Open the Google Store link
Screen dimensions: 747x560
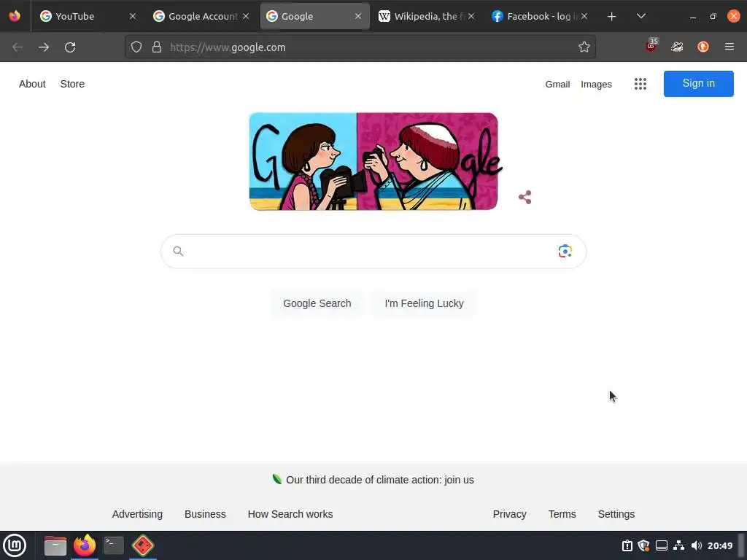click(x=72, y=84)
